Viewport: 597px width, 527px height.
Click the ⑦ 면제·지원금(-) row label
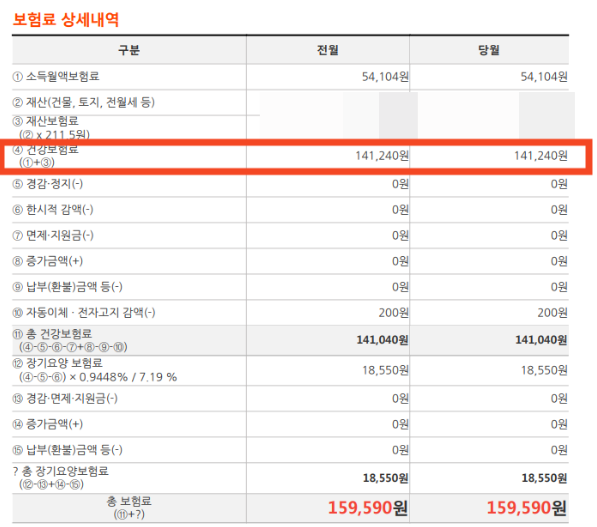[x=53, y=235]
